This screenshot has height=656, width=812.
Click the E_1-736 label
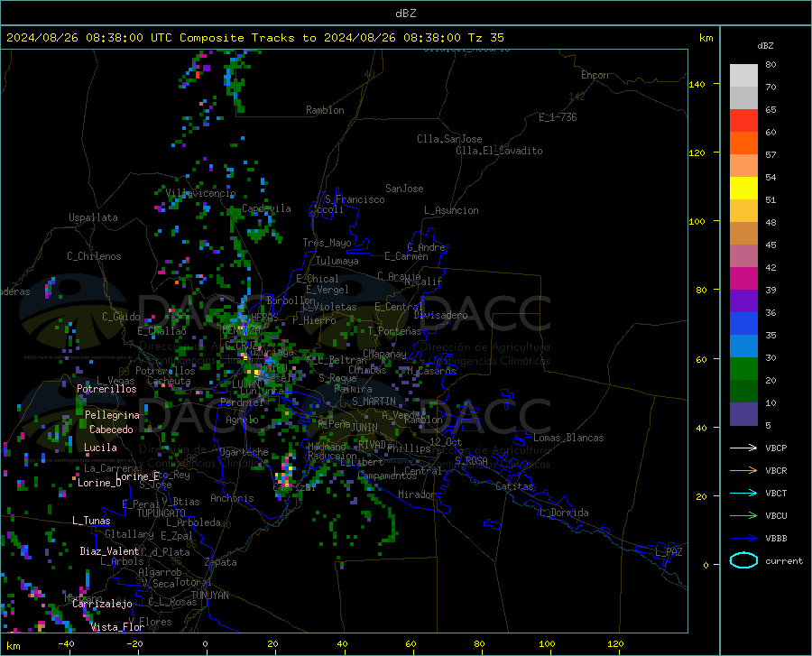558,117
